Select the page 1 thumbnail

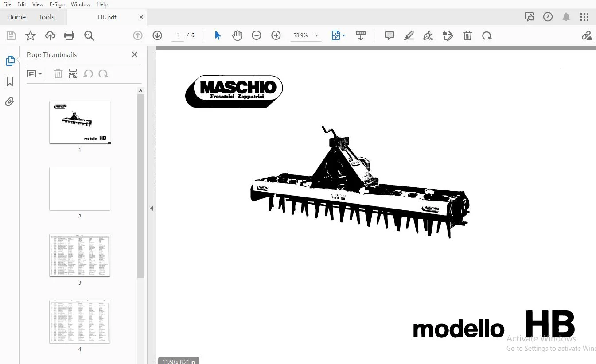pyautogui.click(x=80, y=122)
